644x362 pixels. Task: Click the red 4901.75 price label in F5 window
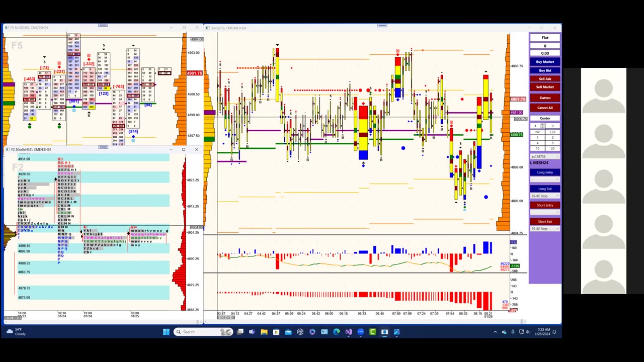pyautogui.click(x=194, y=73)
